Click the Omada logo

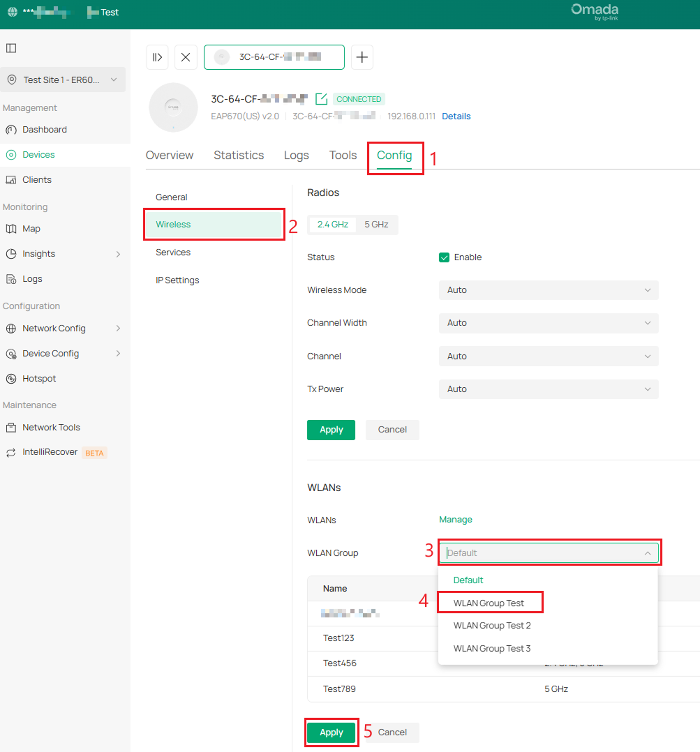pos(595,12)
